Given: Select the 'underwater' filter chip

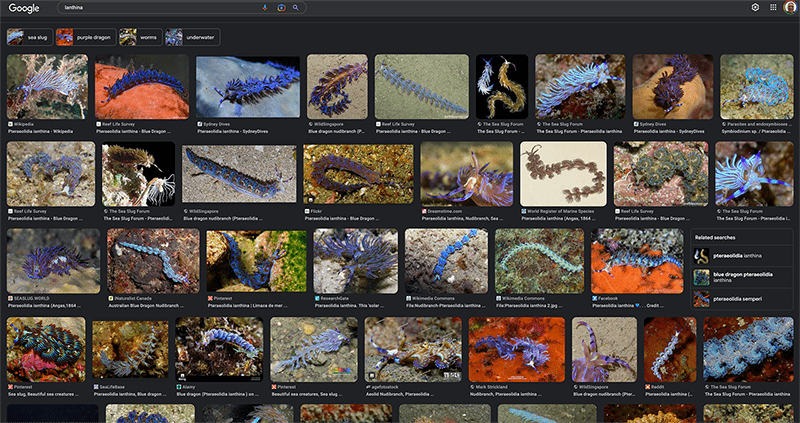Looking at the screenshot, I should pos(193,37).
